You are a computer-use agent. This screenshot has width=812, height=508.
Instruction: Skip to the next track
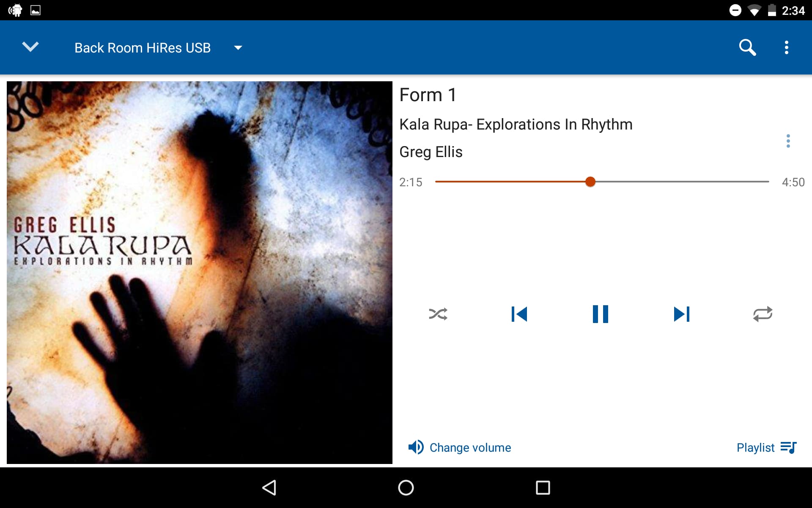682,314
